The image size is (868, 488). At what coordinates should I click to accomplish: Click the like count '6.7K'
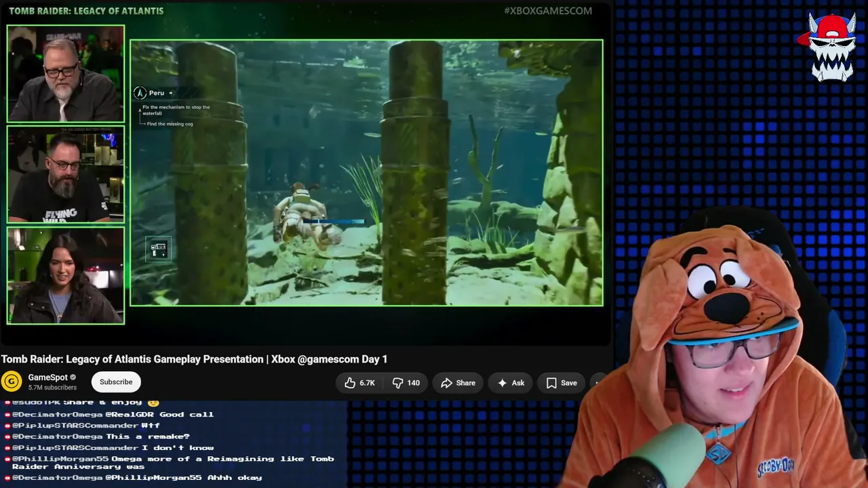coord(368,383)
